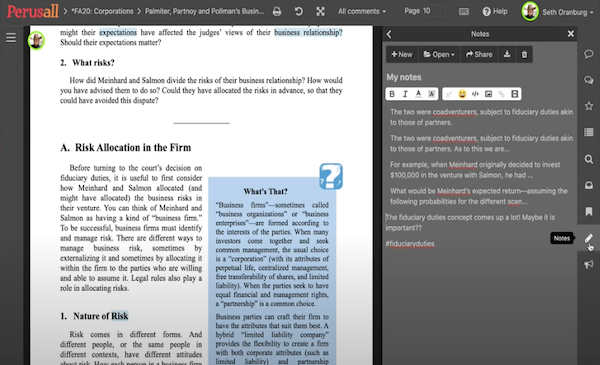Screen dimensions: 600x365
Task: Open the Seth Oranburg account dropdown
Action: point(567,12)
